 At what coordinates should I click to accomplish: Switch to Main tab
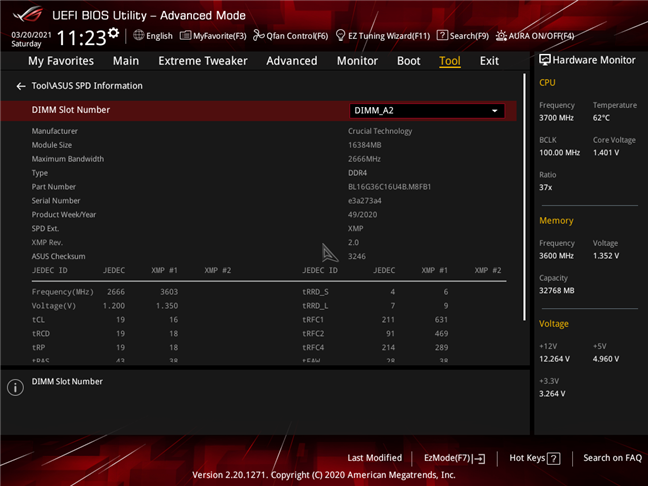click(126, 61)
